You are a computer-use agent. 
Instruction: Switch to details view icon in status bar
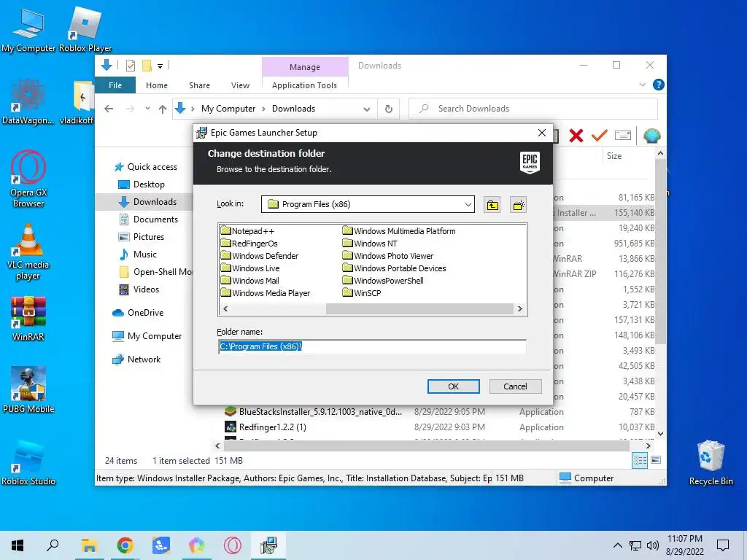point(640,460)
